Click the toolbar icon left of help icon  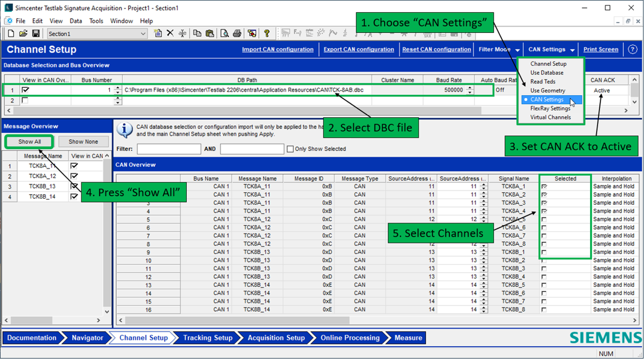point(252,33)
